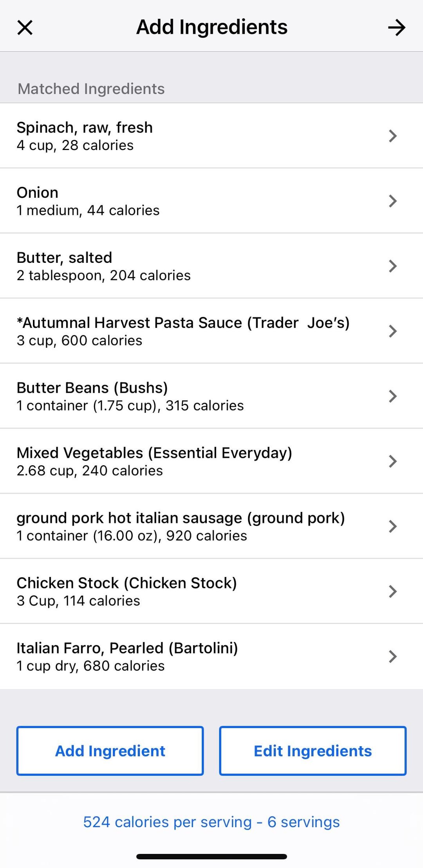The image size is (423, 868).
Task: Open the chevron beside ground pork Italian sausage
Action: click(392, 526)
